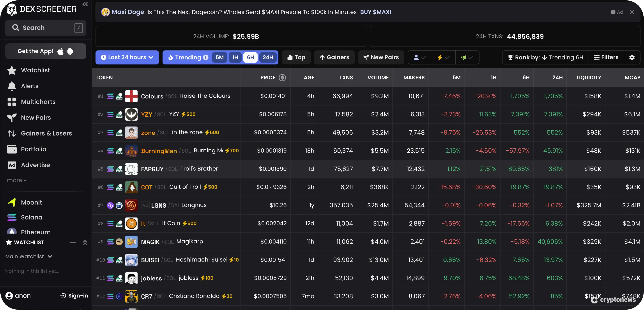Toggle the boosted tokens lightning filter

click(443, 57)
